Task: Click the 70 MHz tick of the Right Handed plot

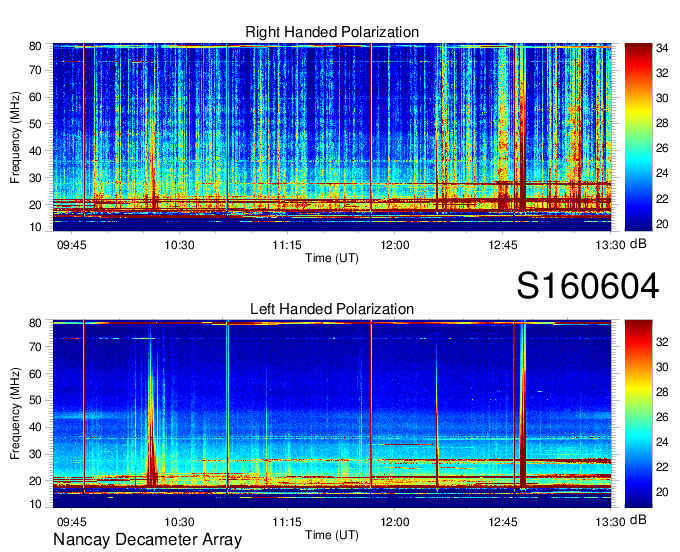Action: 35,70
